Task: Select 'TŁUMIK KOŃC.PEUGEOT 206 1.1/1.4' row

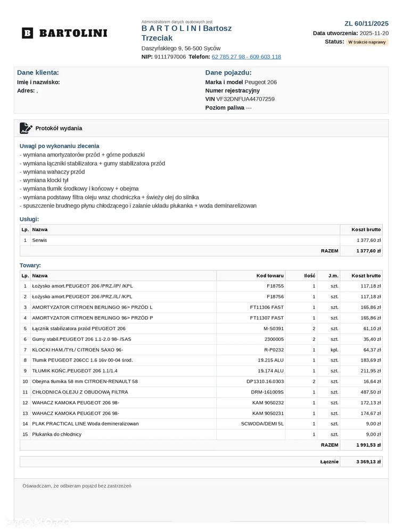Action: pyautogui.click(x=201, y=371)
